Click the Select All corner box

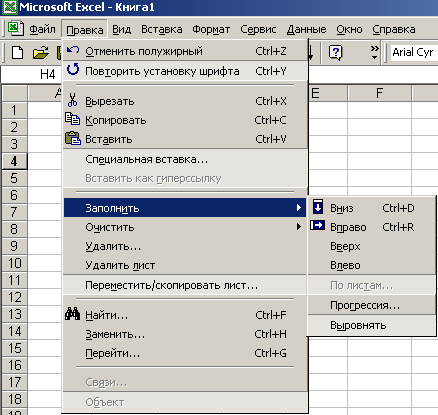(14, 93)
